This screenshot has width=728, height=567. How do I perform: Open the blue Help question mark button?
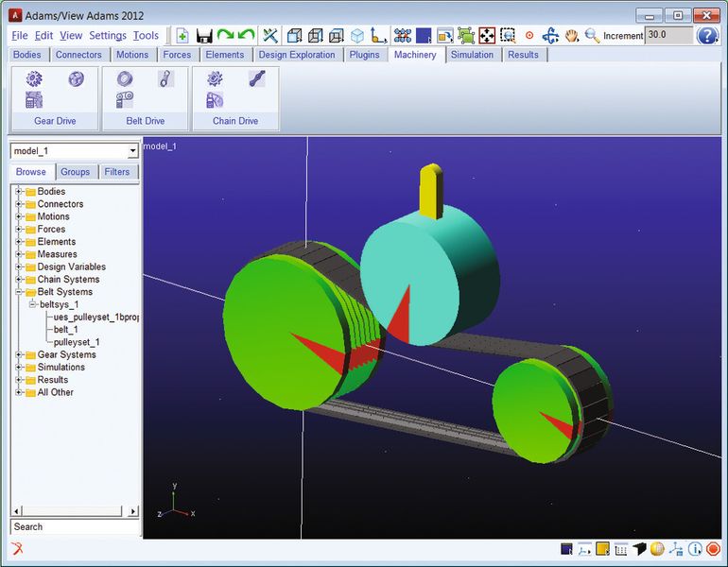707,36
